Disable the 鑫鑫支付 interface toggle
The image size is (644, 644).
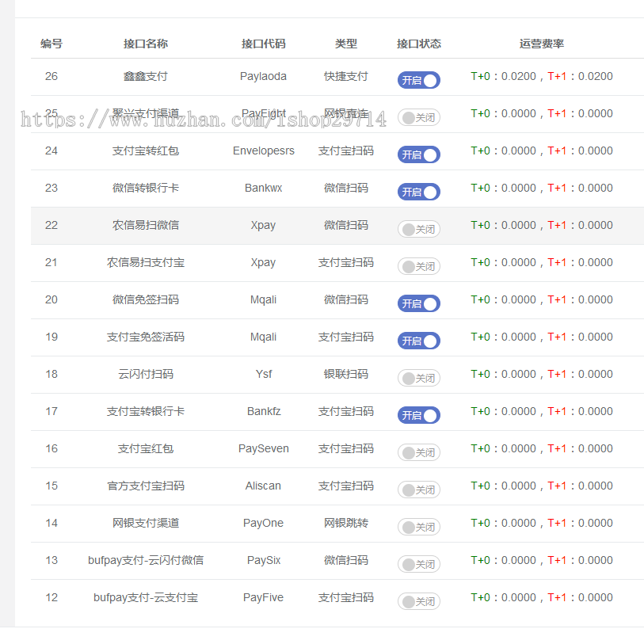(x=418, y=80)
